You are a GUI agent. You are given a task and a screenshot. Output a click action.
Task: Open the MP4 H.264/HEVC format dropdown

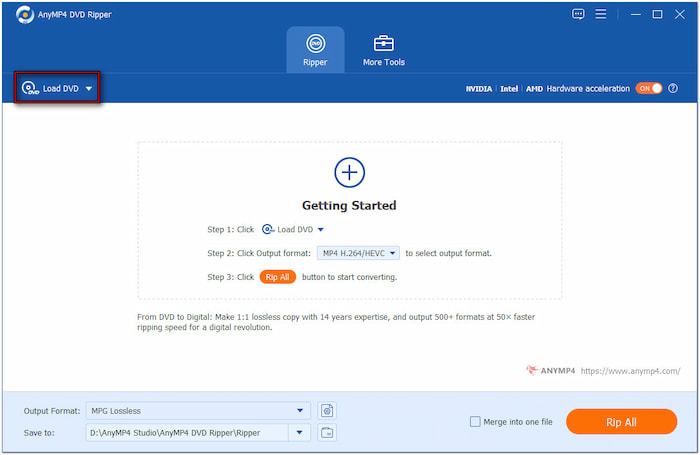point(358,253)
